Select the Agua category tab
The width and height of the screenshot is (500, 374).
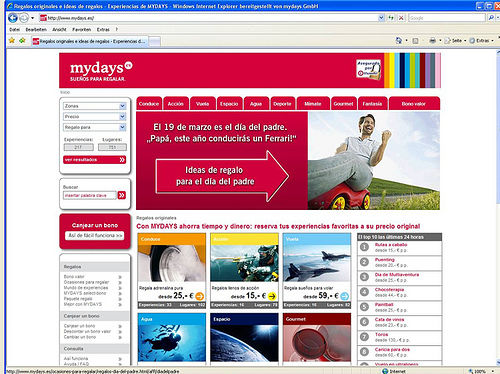tap(256, 104)
